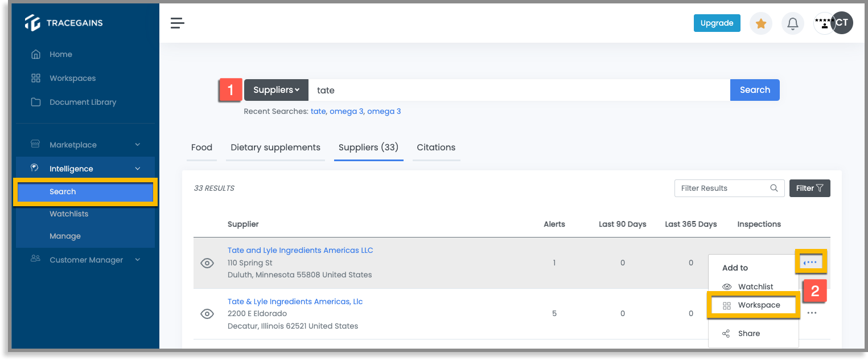Click the Last 365 Days column header

[x=691, y=224]
